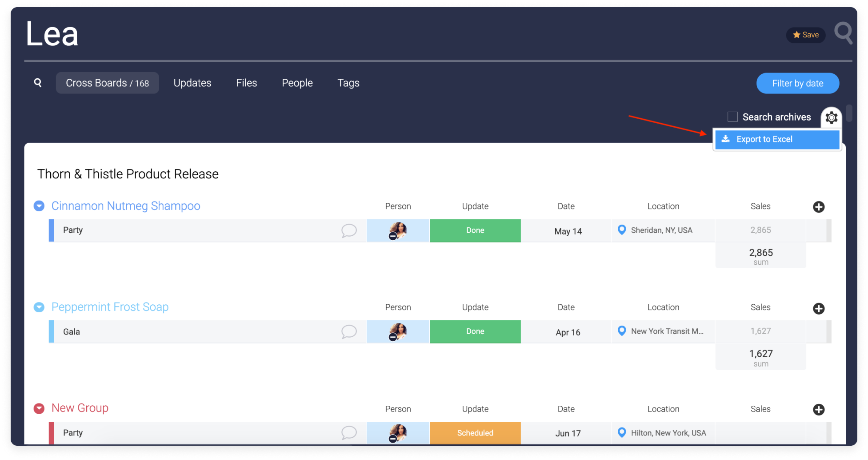Image resolution: width=868 pixels, height=460 pixels.
Task: Switch to the Cross Boards tab
Action: click(x=107, y=83)
